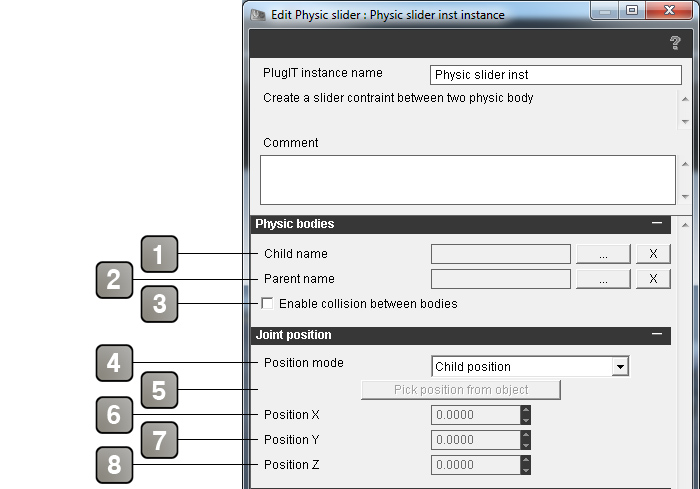The width and height of the screenshot is (700, 489).
Task: Enable collision between bodies checkbox
Action: coord(267,303)
